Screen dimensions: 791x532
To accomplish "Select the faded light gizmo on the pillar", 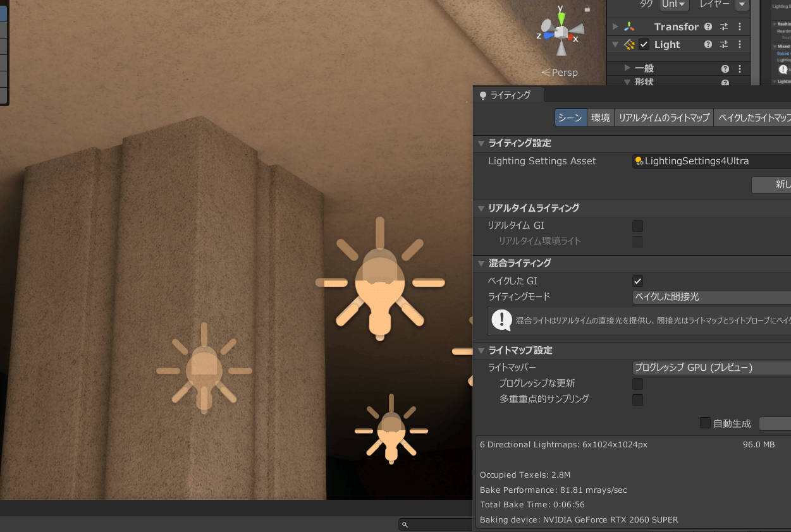I will [204, 370].
